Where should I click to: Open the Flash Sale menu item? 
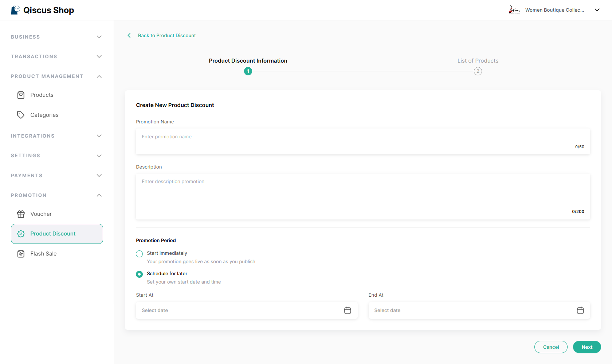click(x=57, y=254)
